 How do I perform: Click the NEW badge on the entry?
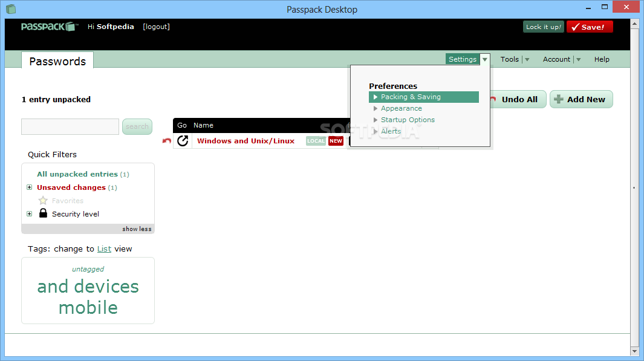[x=336, y=141]
